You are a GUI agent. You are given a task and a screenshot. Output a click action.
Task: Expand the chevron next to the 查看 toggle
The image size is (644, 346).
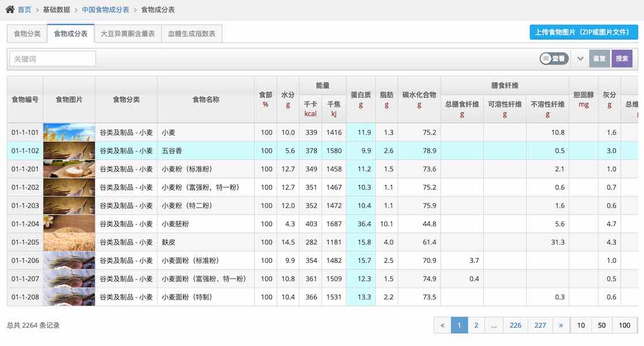[580, 58]
